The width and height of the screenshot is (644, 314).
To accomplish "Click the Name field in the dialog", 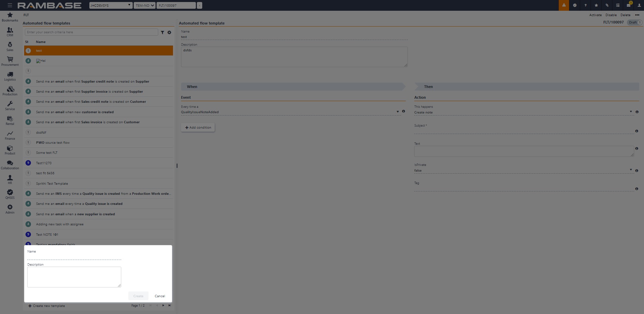I will pos(74,257).
